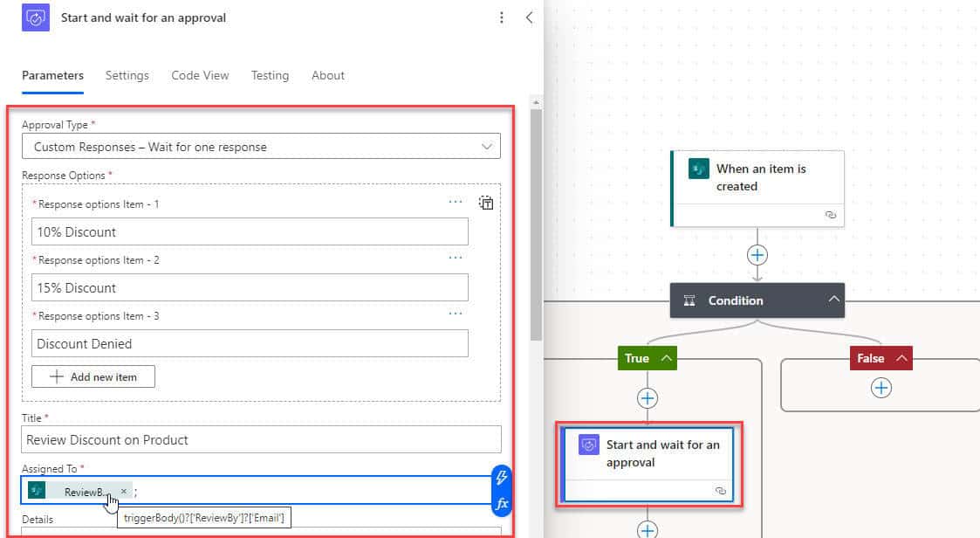
Task: Click the Condition icon on condition card
Action: click(x=689, y=300)
